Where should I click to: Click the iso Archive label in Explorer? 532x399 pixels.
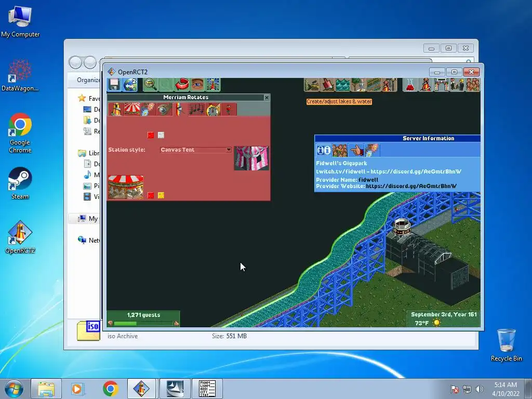point(123,336)
